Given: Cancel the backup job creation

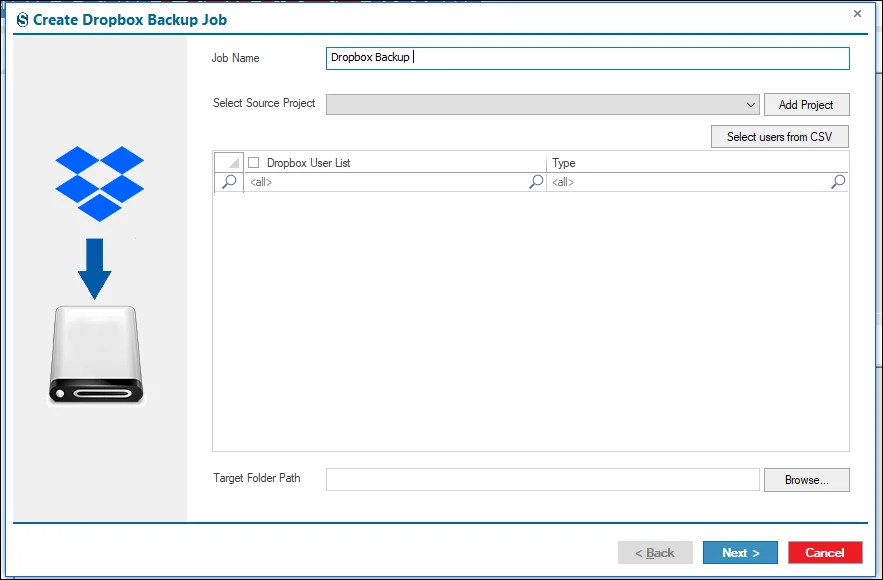Looking at the screenshot, I should (x=825, y=552).
